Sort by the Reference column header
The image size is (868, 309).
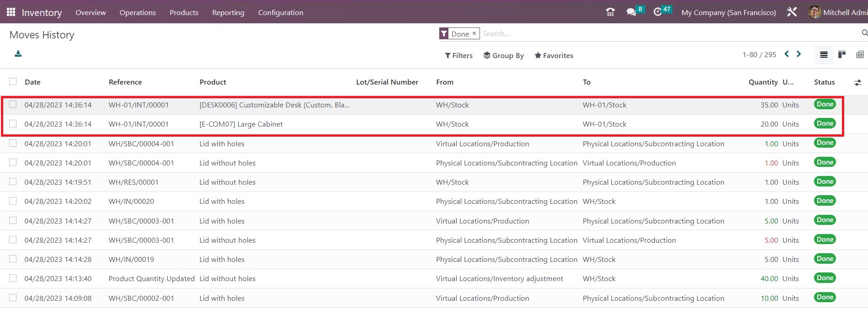point(125,82)
